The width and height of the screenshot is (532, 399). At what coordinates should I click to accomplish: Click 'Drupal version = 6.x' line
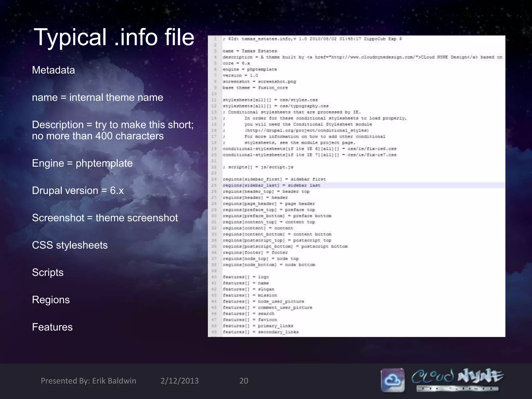[78, 190]
